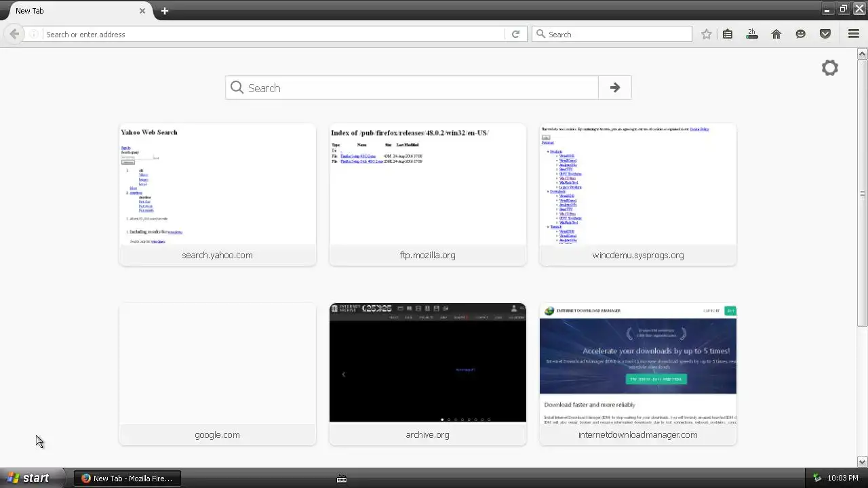Open the Hello chat smiley icon
Screen dimensions: 868x488
tap(801, 34)
